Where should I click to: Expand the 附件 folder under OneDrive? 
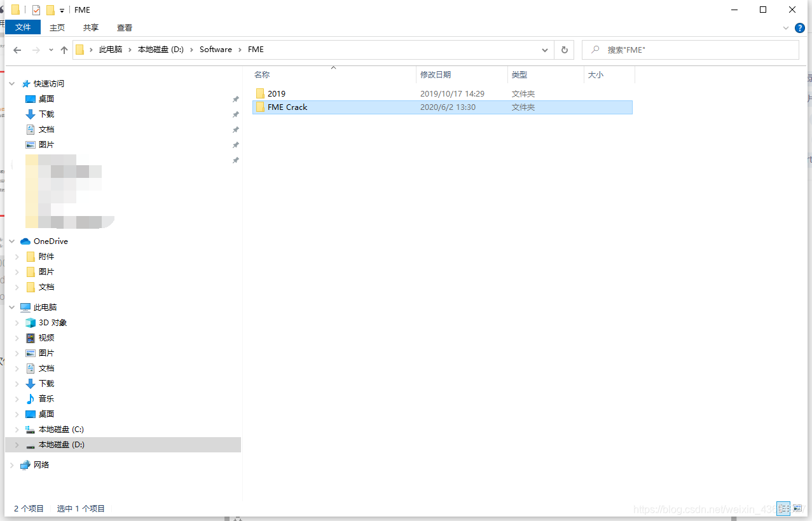pos(17,257)
